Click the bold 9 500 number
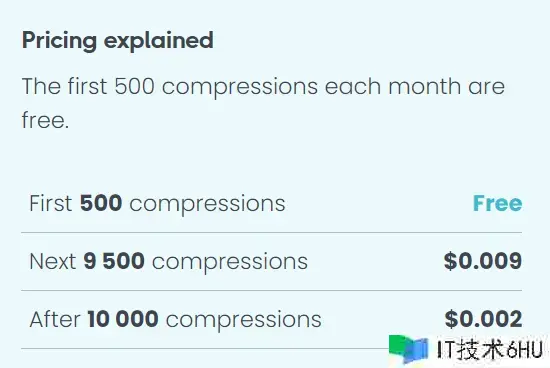The width and height of the screenshot is (550, 368). [x=114, y=261]
